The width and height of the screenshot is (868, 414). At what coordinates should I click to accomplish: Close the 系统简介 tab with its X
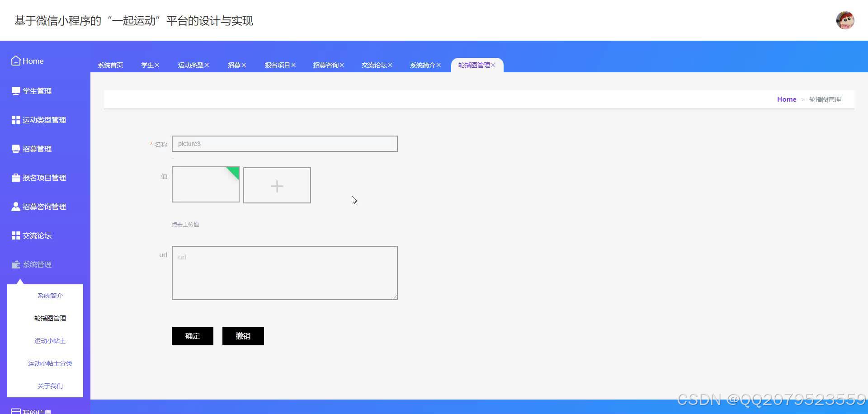439,65
